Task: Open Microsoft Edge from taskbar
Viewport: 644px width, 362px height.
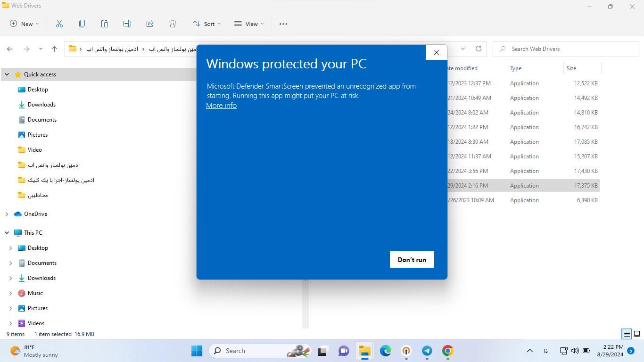Action: [x=386, y=351]
